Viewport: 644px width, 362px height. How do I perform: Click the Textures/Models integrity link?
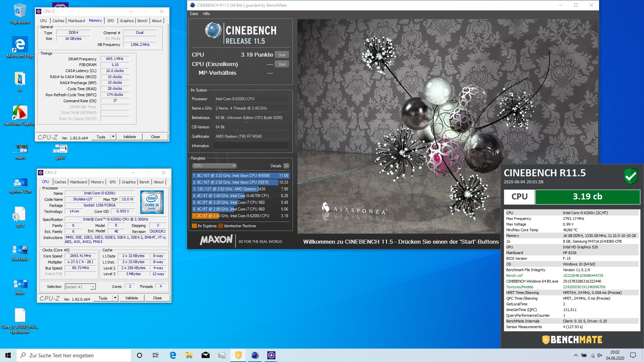click(520, 287)
